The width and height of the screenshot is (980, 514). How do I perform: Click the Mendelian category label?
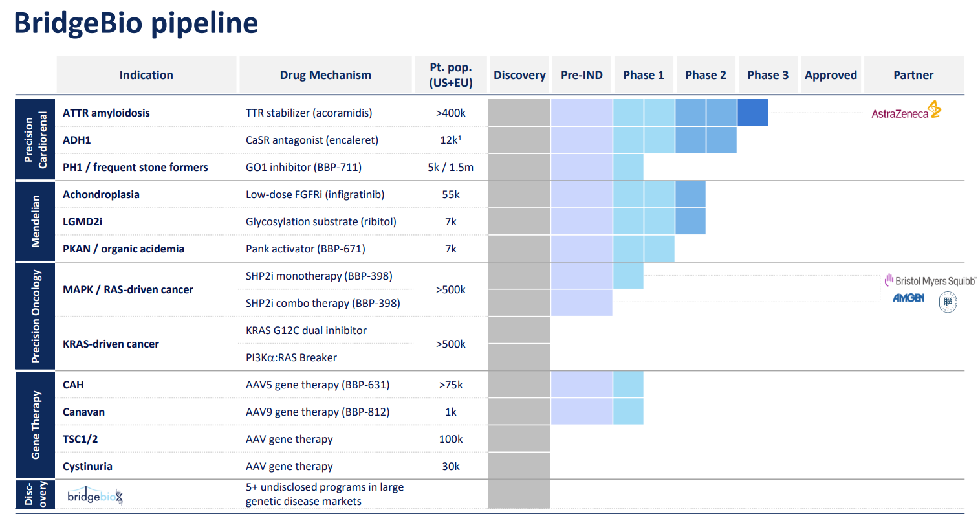click(x=35, y=221)
